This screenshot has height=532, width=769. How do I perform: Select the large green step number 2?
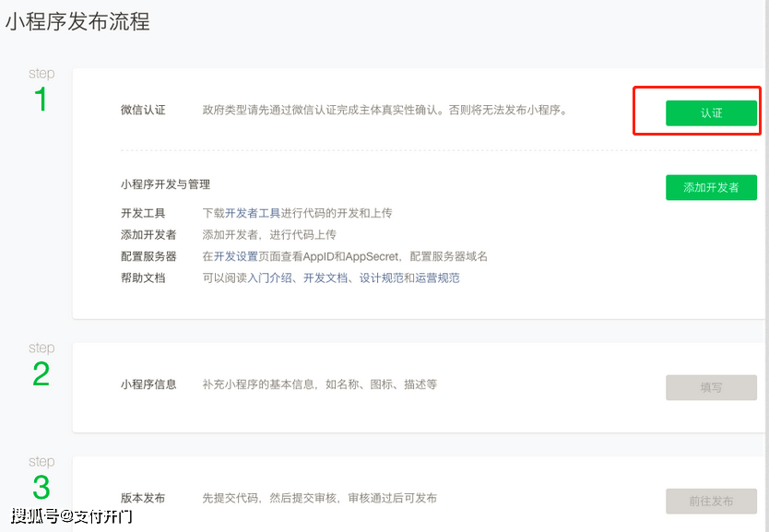(x=41, y=373)
